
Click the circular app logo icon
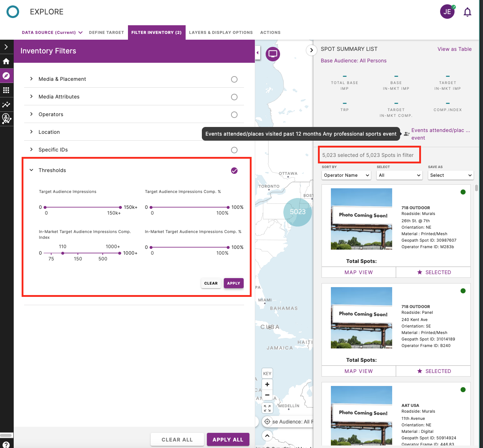coord(13,12)
